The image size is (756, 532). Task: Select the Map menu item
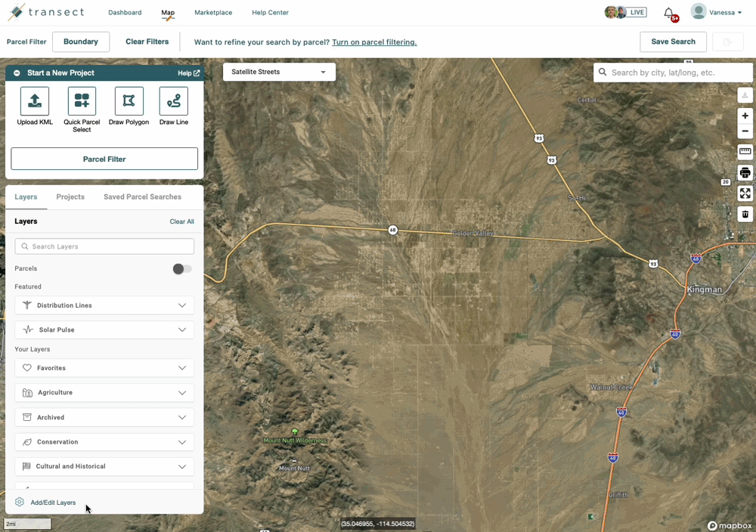(x=168, y=13)
